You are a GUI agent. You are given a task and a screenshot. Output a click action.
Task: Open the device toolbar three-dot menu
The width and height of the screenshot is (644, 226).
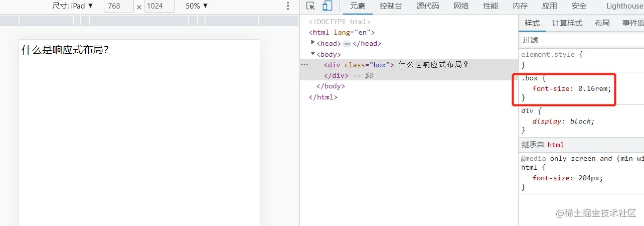point(288,6)
